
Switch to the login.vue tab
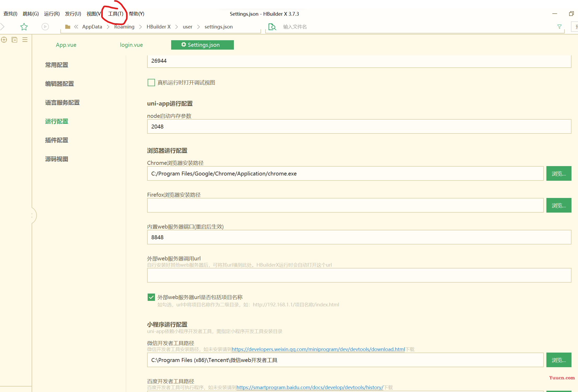(x=131, y=45)
